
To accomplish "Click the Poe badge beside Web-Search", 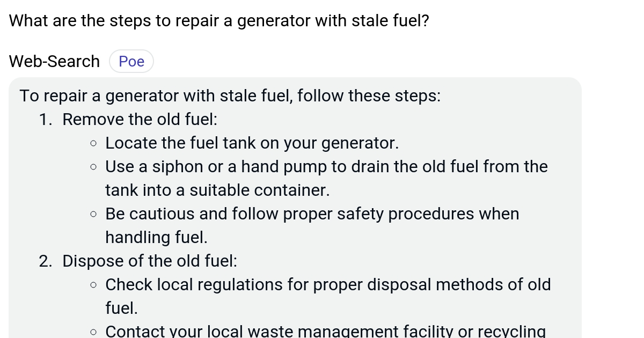I will click(x=131, y=61).
